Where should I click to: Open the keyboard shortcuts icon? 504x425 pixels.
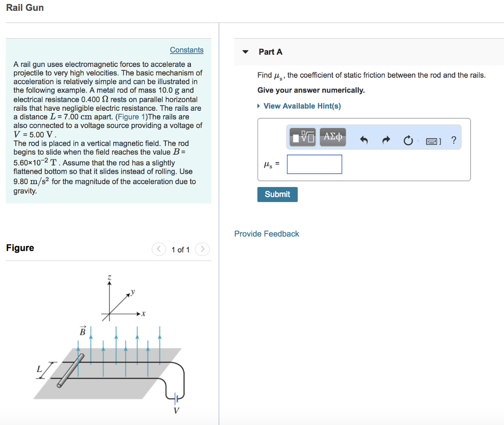click(x=433, y=141)
